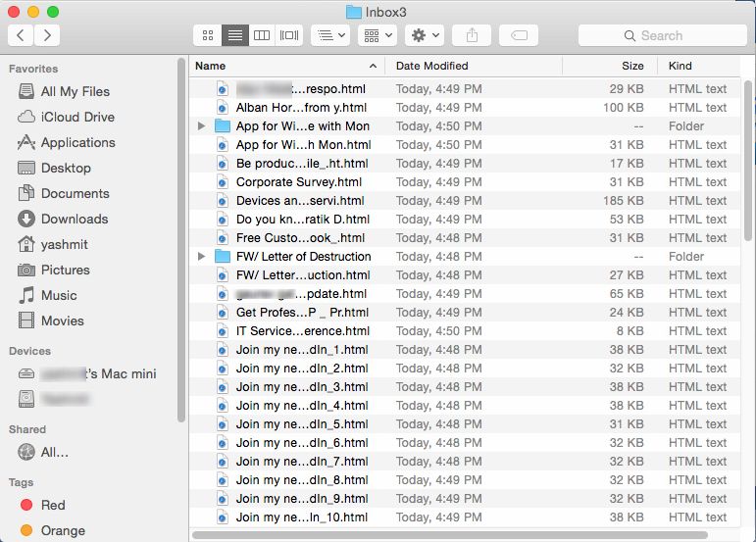Select the Red tag in sidebar
The height and width of the screenshot is (542, 756).
tap(53, 505)
